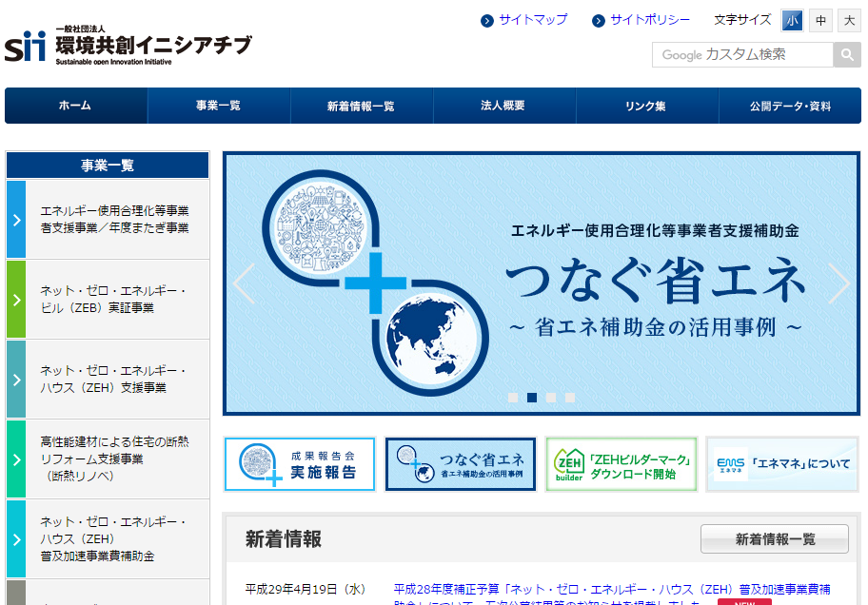Click the sii site logo
The height and width of the screenshot is (605, 868).
[x=128, y=46]
